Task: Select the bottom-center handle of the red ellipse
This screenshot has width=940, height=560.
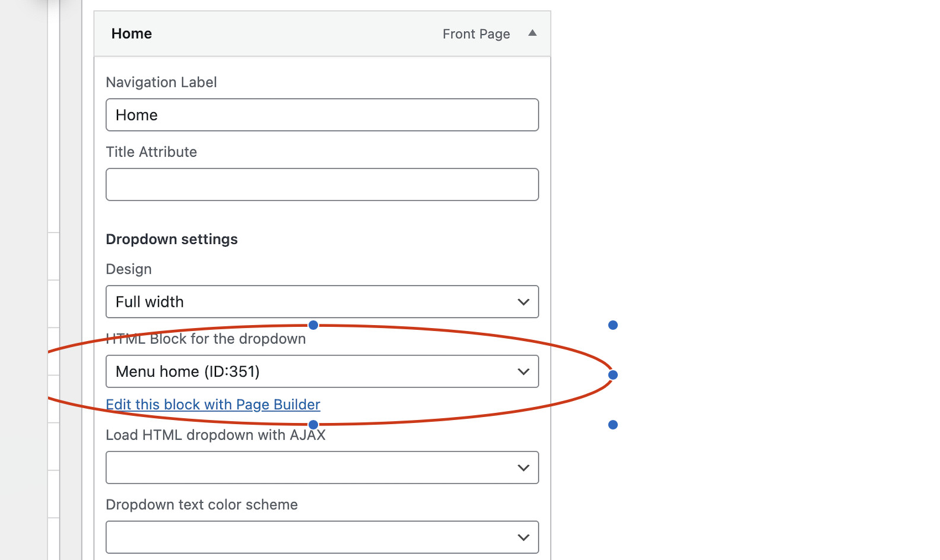Action: pos(313,425)
